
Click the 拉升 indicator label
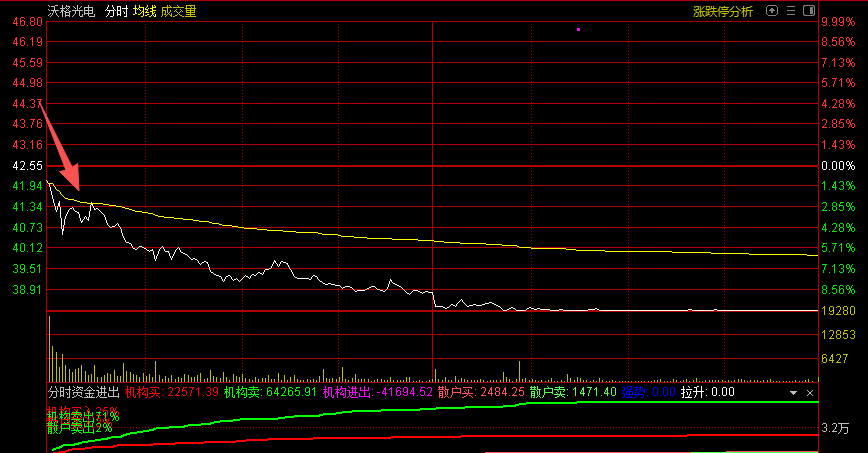(694, 393)
